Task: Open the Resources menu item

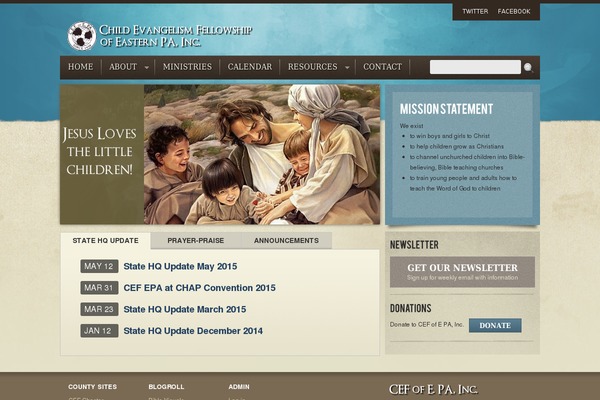Action: (x=313, y=67)
